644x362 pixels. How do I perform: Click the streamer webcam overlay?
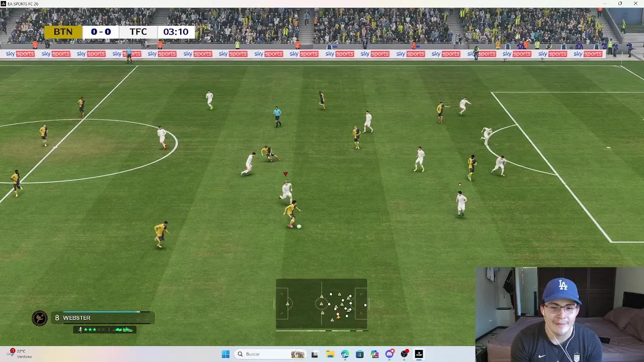[x=559, y=314]
